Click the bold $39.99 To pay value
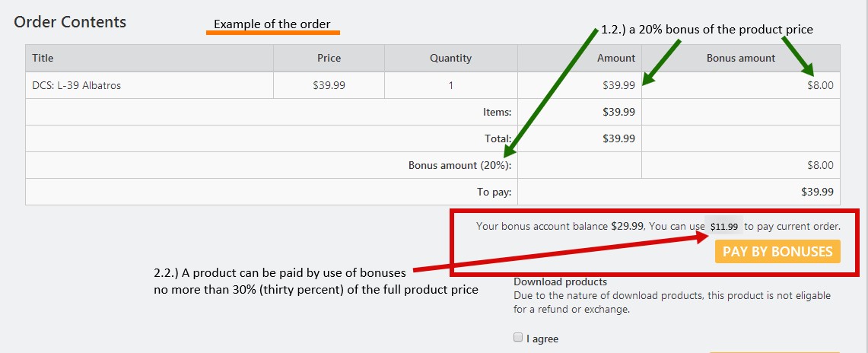The width and height of the screenshot is (868, 353). (x=817, y=192)
